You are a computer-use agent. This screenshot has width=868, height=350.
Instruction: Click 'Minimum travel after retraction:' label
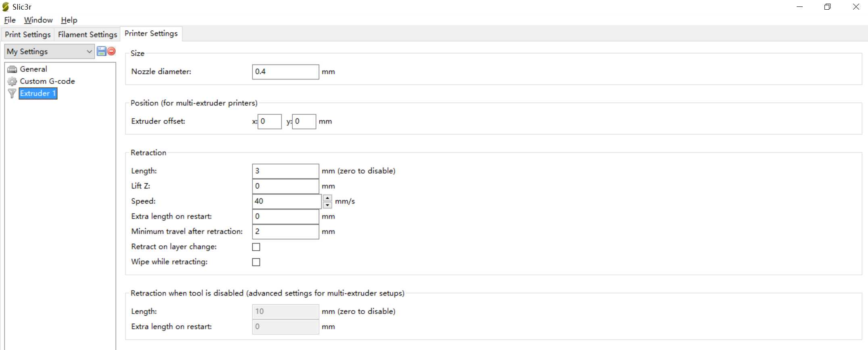pos(187,231)
